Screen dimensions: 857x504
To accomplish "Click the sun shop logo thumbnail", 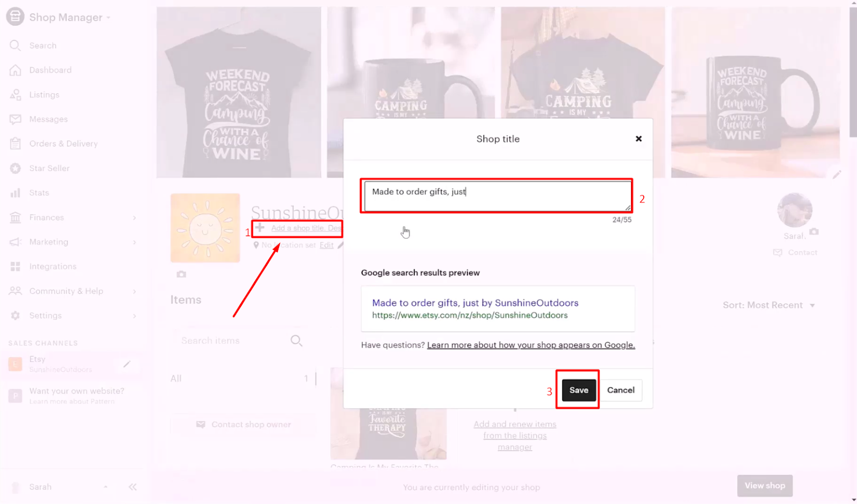I will tap(205, 228).
